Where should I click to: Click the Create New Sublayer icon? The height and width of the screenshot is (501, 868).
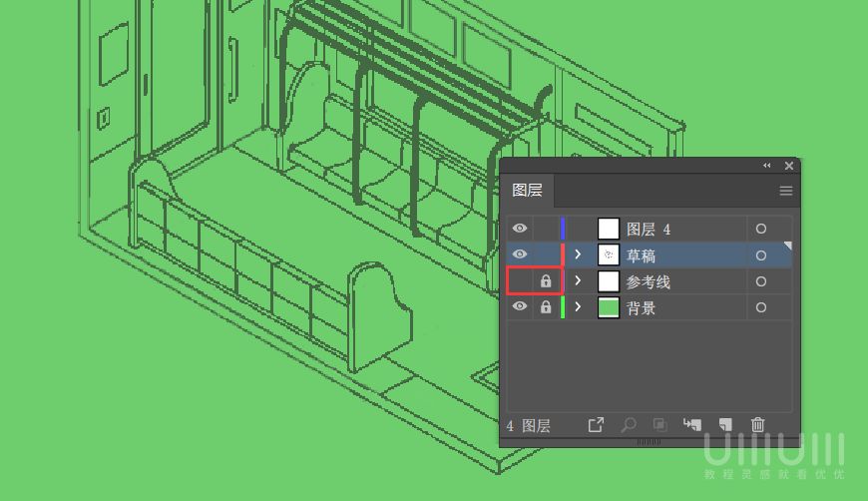coord(692,425)
